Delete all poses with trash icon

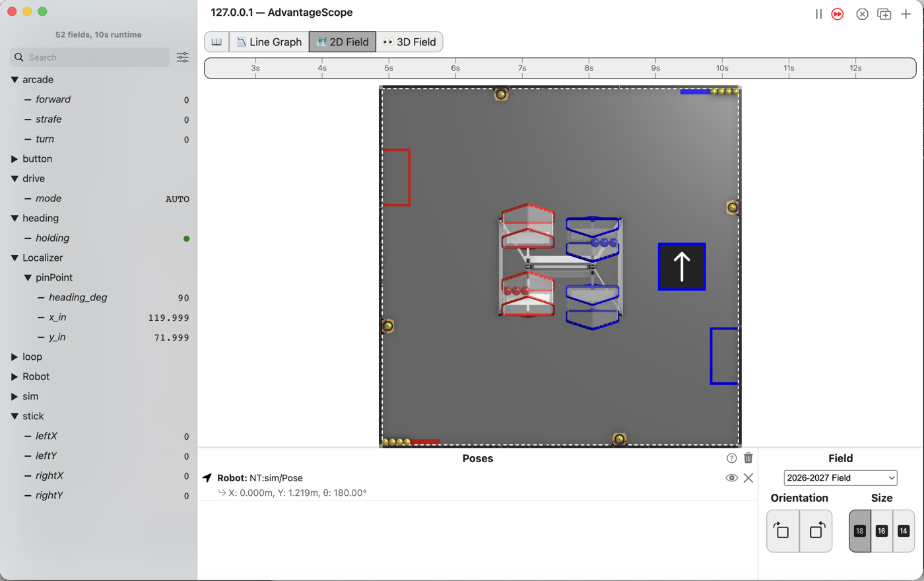click(x=748, y=458)
